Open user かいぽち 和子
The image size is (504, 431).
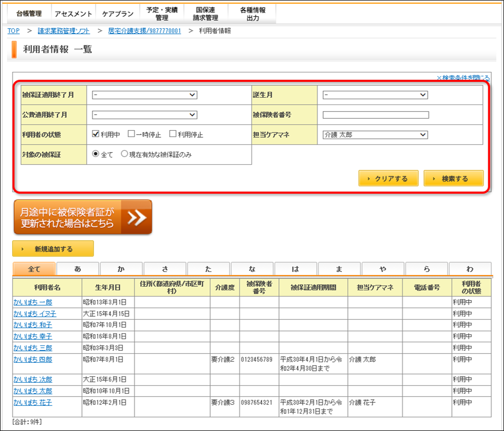click(33, 325)
